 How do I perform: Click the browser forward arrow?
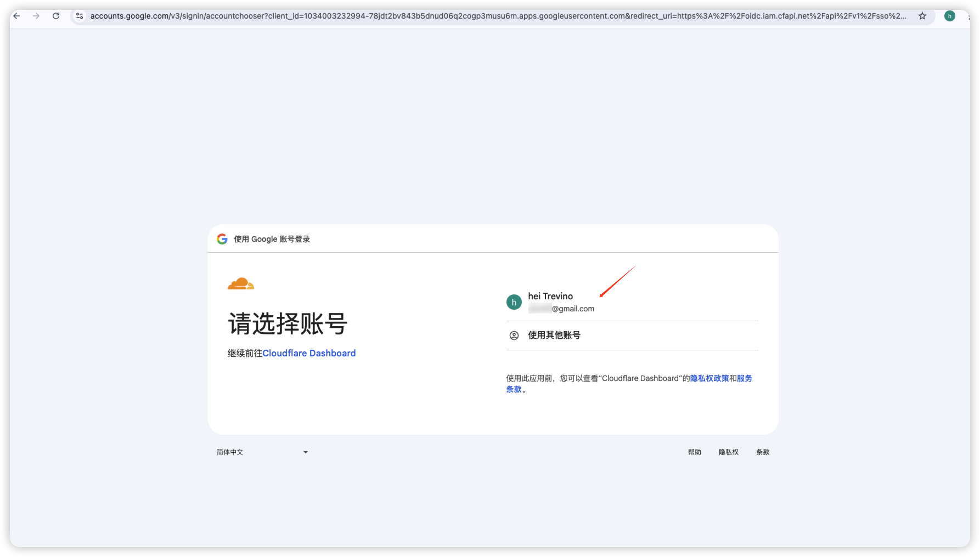click(36, 16)
